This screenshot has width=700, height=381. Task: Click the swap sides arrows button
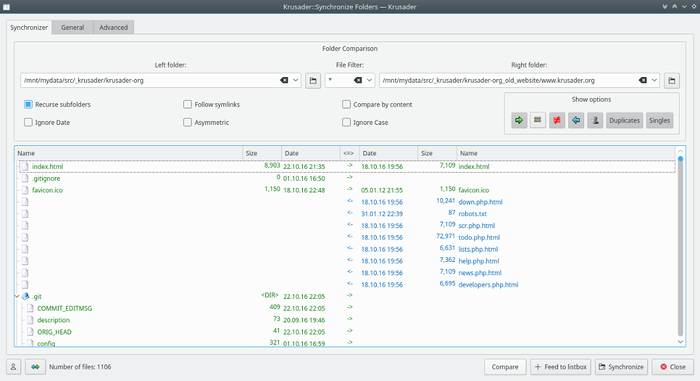pos(35,367)
